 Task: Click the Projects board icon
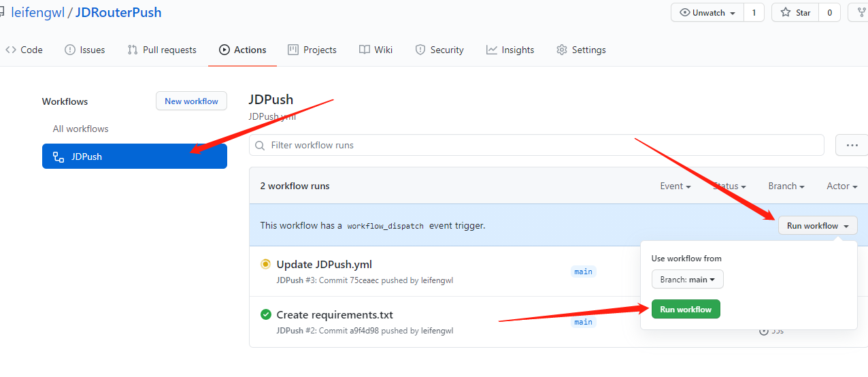293,50
